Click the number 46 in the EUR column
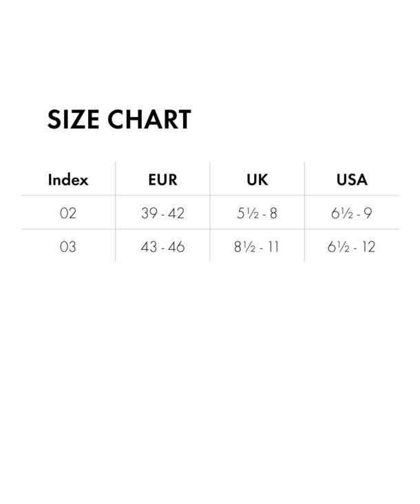This screenshot has height=504, width=420. coord(177,246)
